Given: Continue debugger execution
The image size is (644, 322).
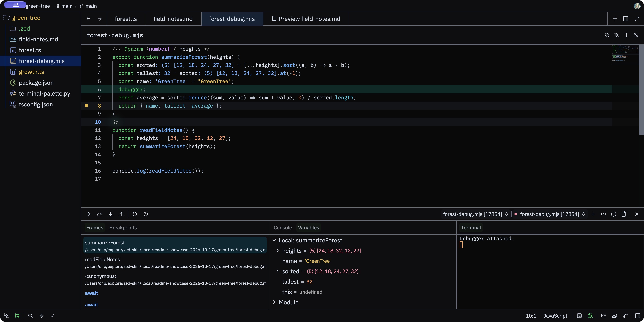Looking at the screenshot, I should point(88,214).
